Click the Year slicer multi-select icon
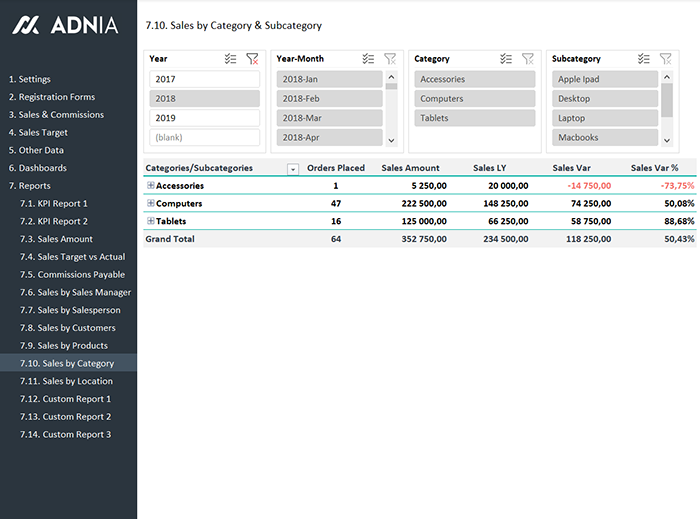Viewport: 700px width, 519px height. [231, 59]
